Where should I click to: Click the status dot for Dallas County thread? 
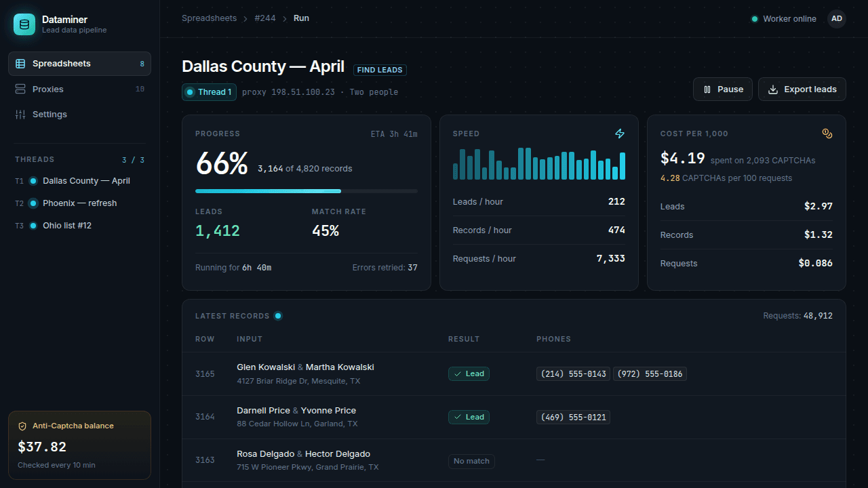pyautogui.click(x=33, y=181)
